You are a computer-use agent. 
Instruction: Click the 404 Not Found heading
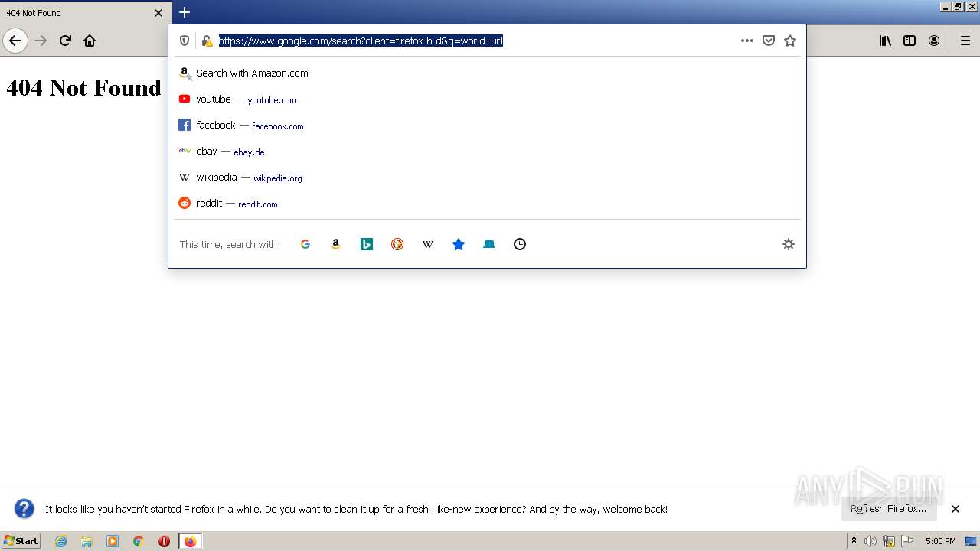pyautogui.click(x=83, y=88)
